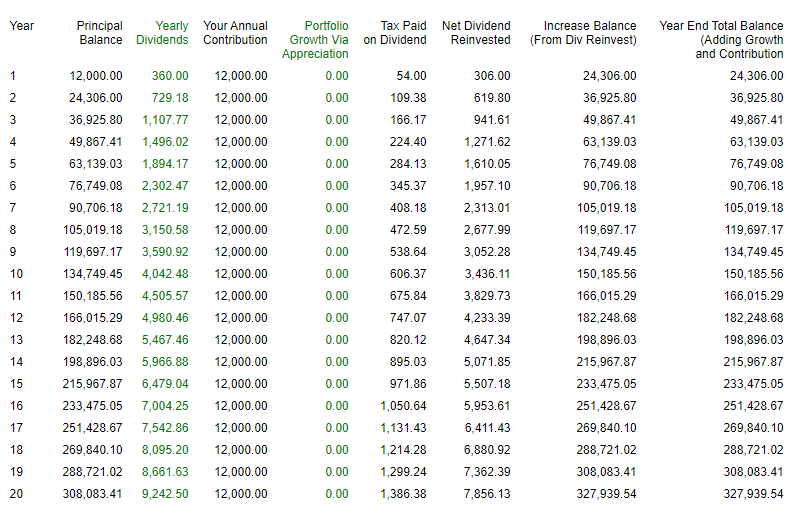Select yearly dividend value 2,721.19

165,208
